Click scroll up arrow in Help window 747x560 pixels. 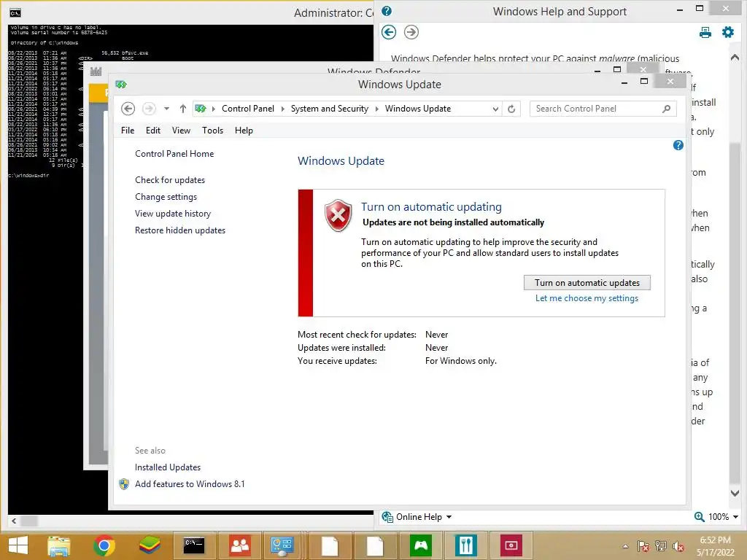735,57
